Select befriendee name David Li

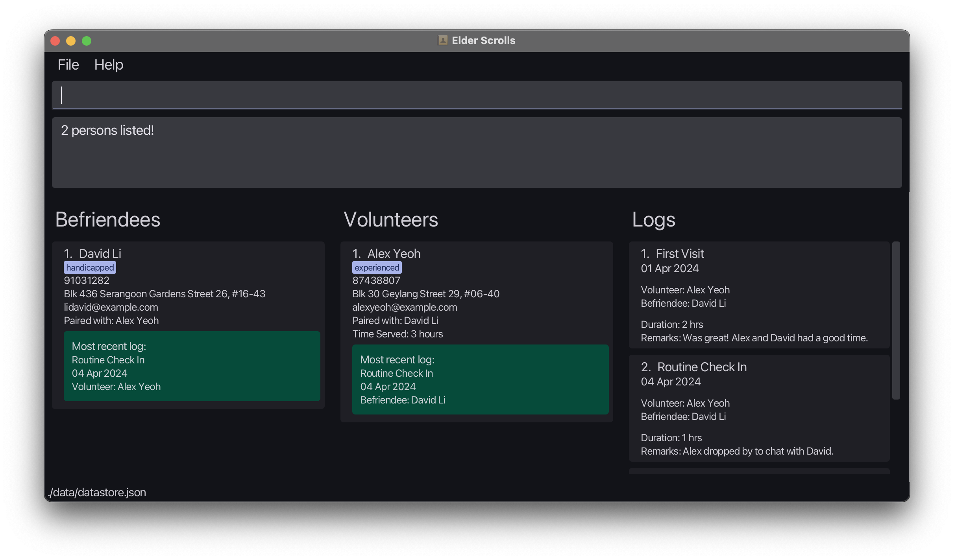coord(100,254)
